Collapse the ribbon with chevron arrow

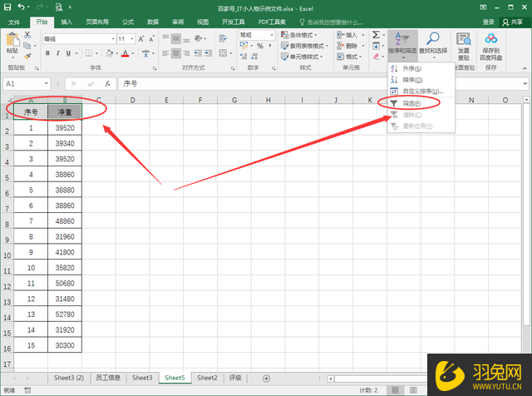[525, 68]
